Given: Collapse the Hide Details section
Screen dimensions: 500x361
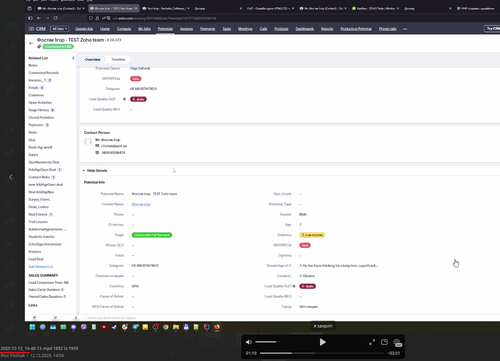Looking at the screenshot, I should click(95, 170).
